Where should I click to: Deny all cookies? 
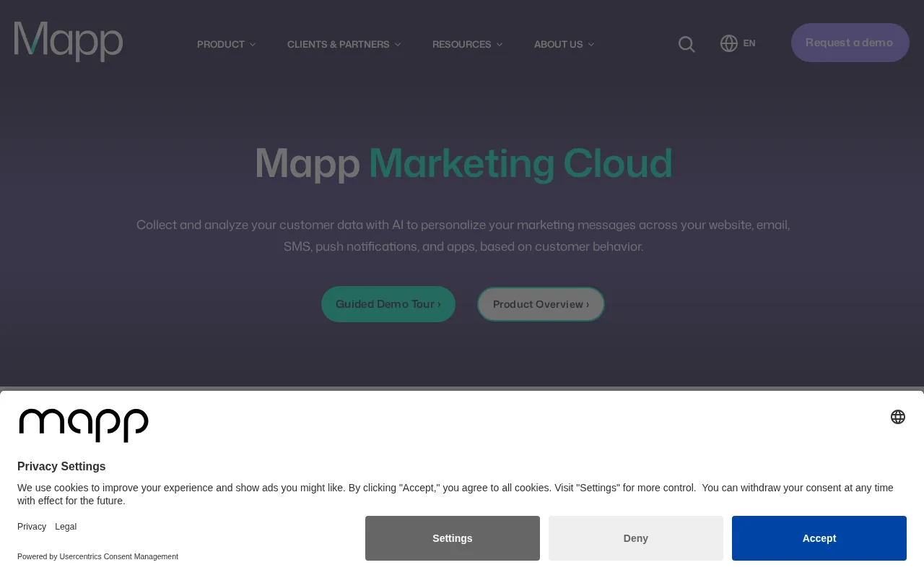[x=636, y=538]
